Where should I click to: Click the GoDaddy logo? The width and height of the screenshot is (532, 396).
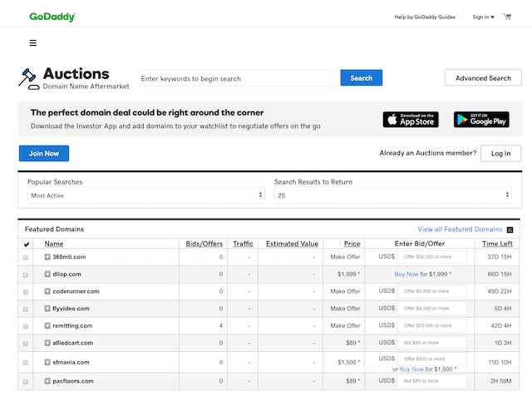click(x=52, y=17)
